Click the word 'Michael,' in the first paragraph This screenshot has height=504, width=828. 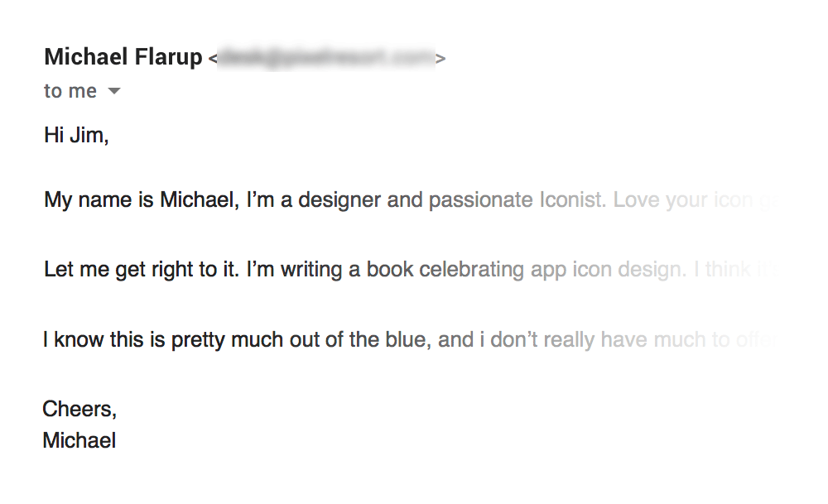pos(200,199)
